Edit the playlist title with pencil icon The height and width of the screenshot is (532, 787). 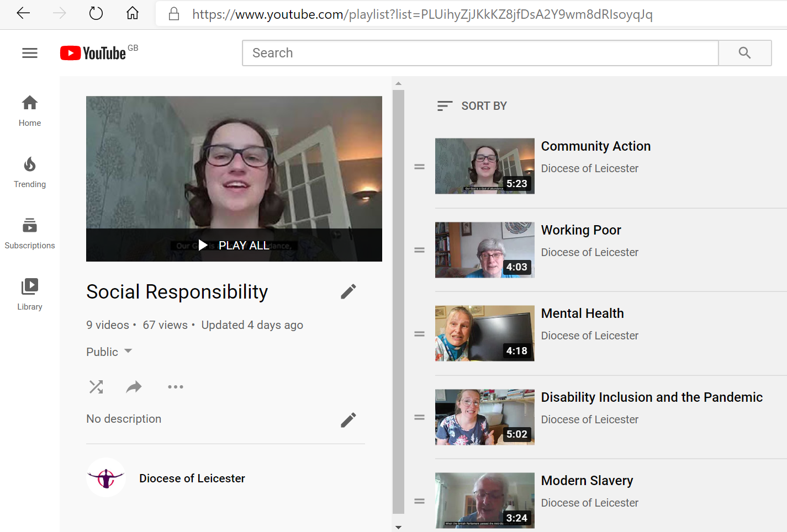pyautogui.click(x=348, y=291)
